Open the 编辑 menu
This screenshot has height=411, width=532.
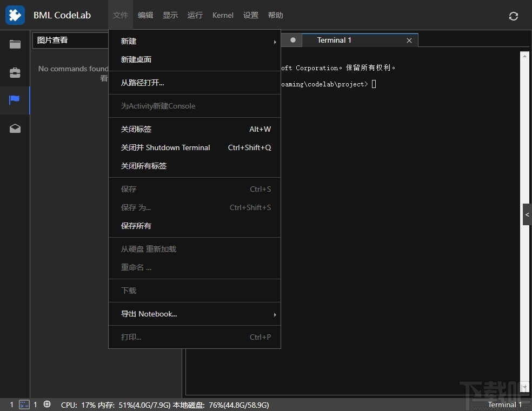(145, 15)
